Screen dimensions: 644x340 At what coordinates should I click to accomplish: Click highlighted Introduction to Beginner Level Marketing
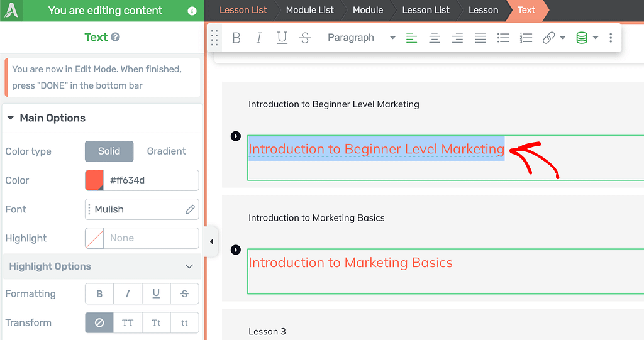[x=377, y=149]
